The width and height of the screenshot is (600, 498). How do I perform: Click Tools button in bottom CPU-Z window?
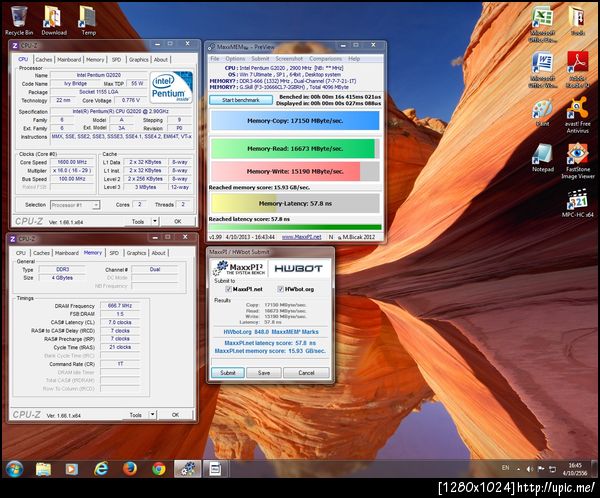click(135, 415)
